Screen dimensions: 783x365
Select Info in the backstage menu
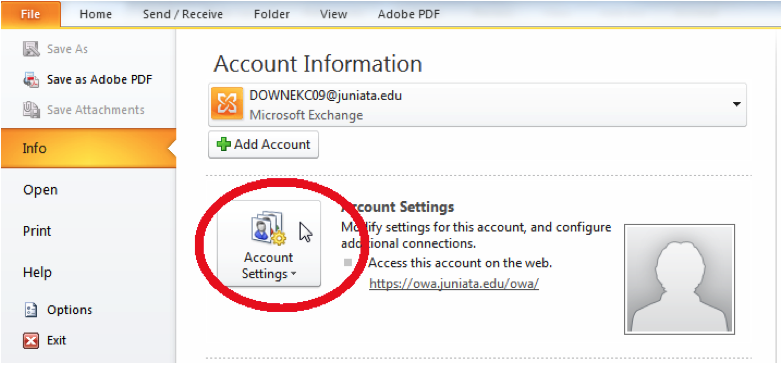point(88,148)
